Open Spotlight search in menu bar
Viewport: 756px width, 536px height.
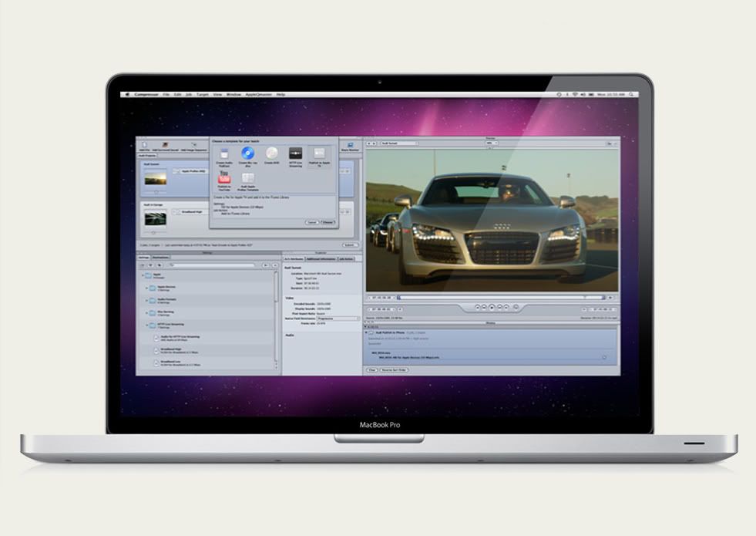[632, 95]
